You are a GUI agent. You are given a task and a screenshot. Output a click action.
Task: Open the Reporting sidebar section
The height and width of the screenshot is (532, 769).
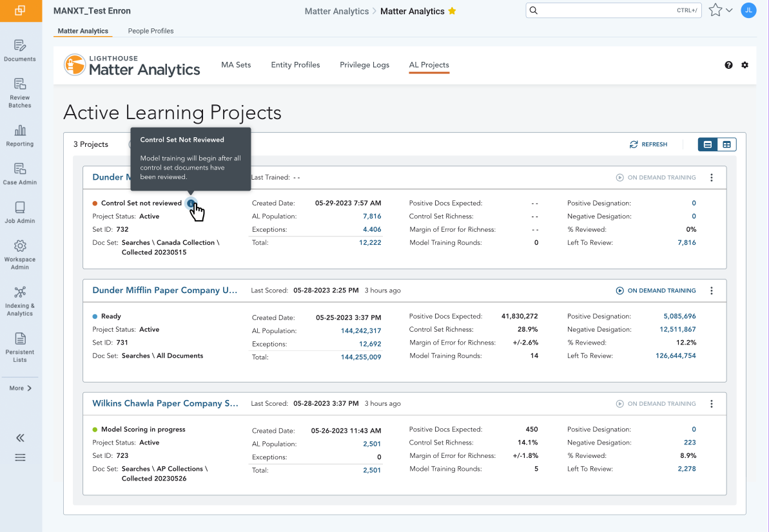click(x=20, y=136)
